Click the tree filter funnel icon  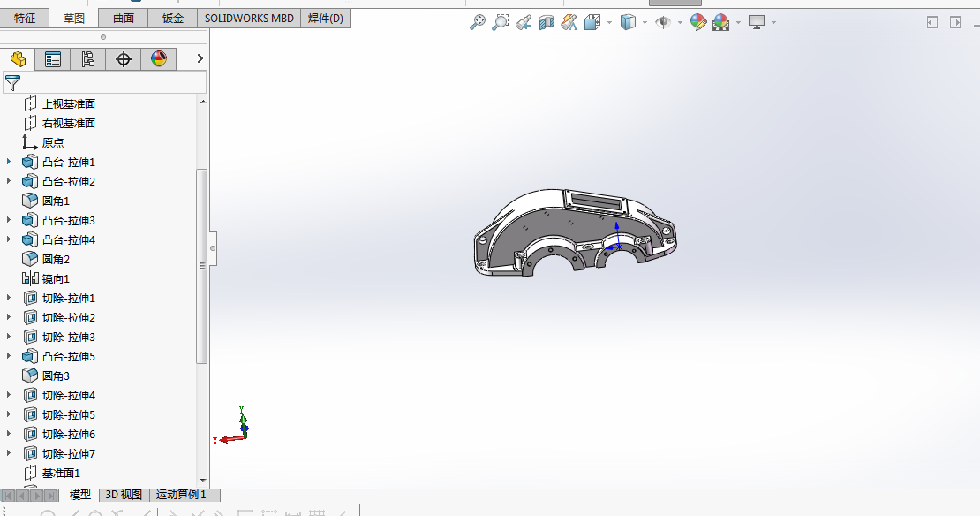(12, 82)
